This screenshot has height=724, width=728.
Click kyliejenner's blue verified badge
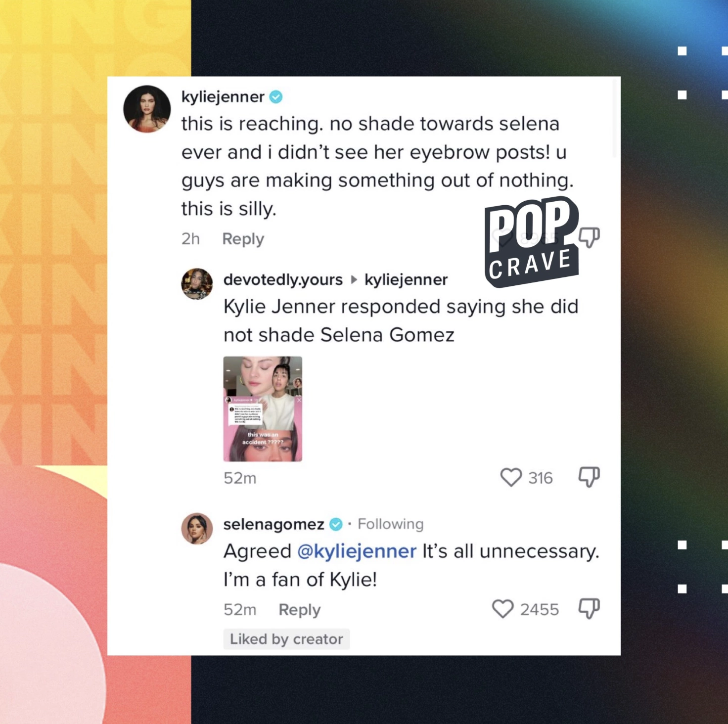(276, 97)
